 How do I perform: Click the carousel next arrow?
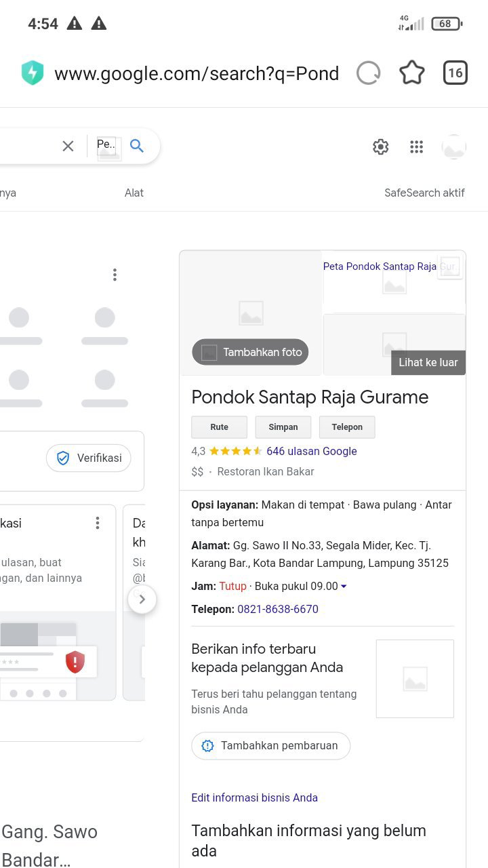tap(142, 599)
